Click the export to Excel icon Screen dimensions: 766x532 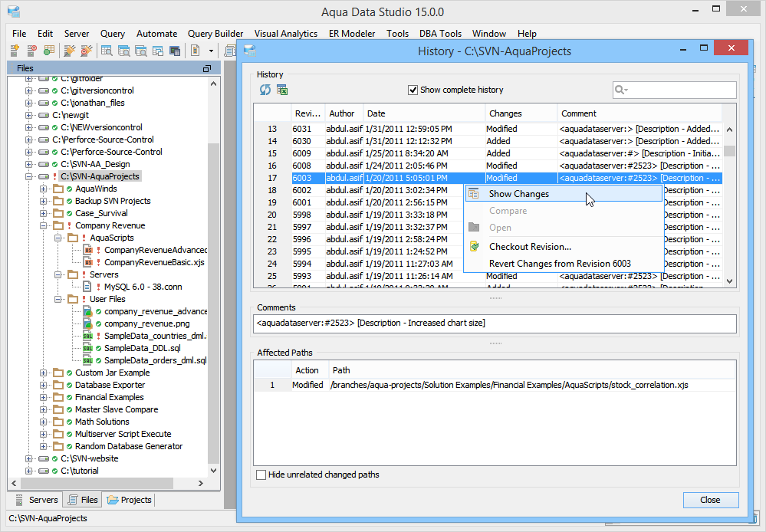[x=282, y=90]
